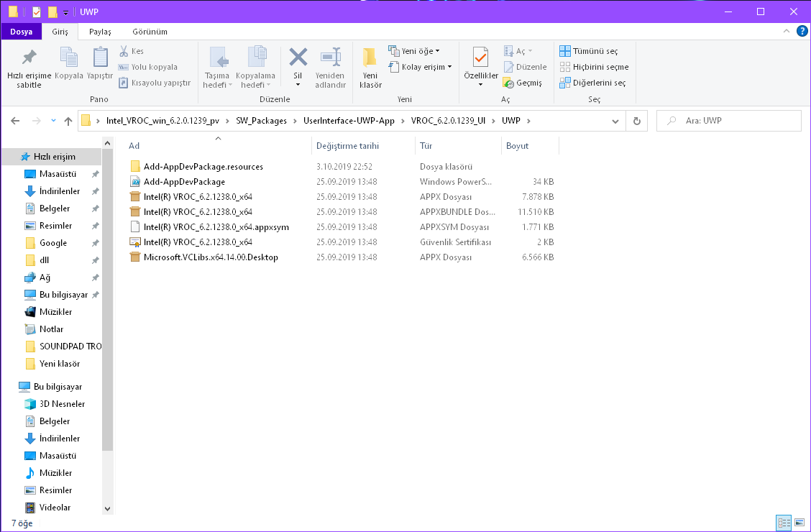Click VROC_6.2.0.1239_UI breadcrumb segment
811x532 pixels.
click(x=448, y=121)
